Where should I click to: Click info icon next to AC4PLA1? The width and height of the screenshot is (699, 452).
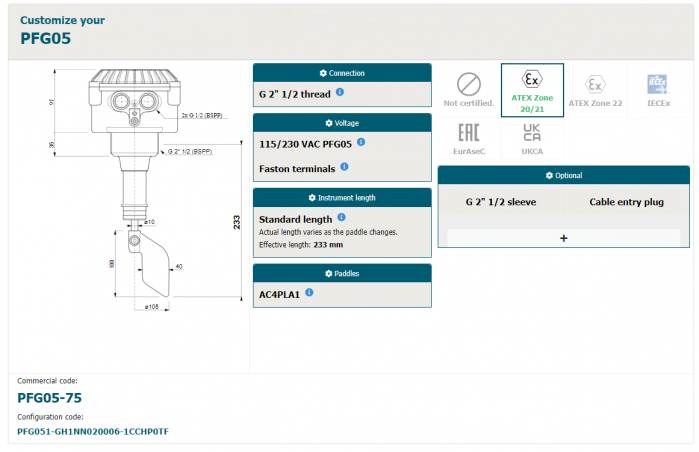pos(309,292)
